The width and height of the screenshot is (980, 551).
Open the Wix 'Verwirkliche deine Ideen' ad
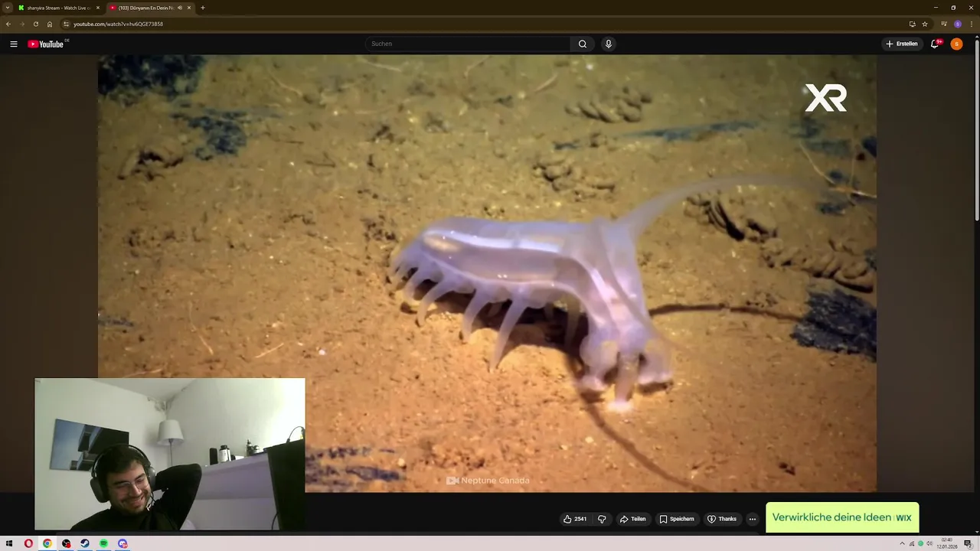click(842, 517)
